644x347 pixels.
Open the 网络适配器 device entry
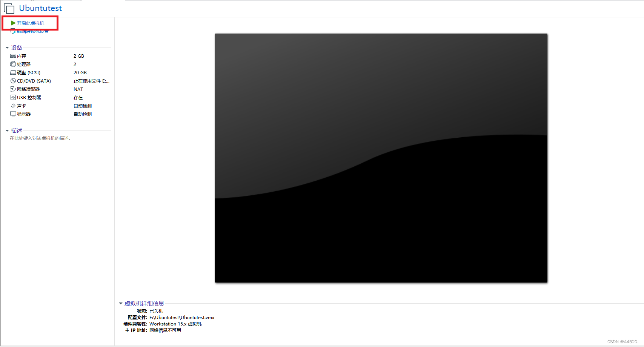pyautogui.click(x=28, y=89)
